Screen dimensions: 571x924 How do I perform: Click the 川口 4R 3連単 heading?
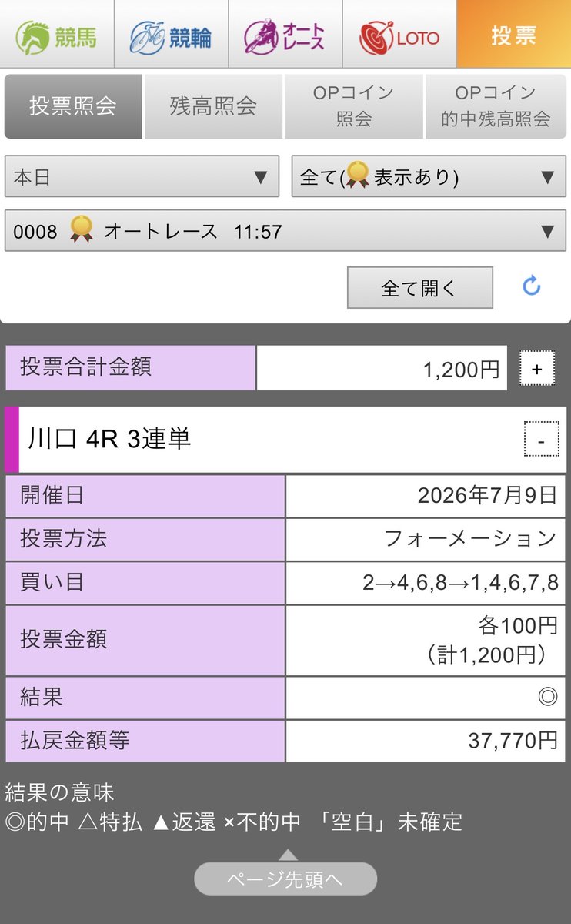(x=109, y=439)
